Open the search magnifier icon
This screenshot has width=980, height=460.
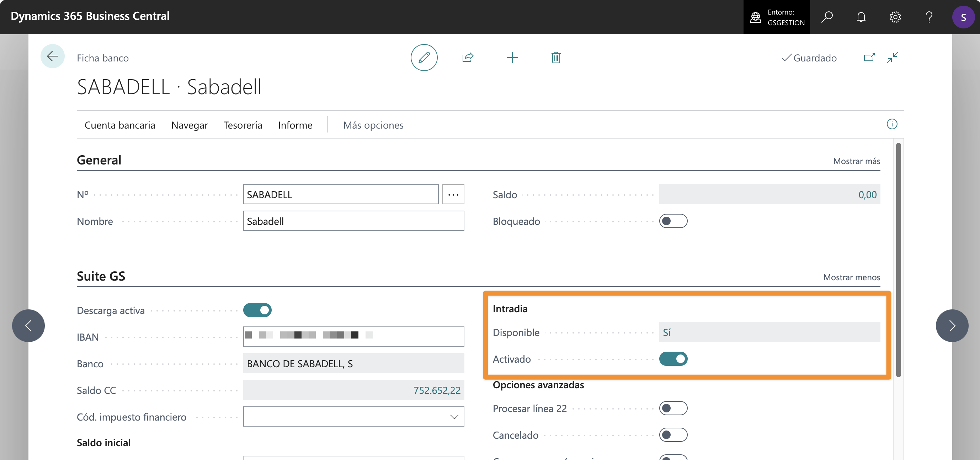point(827,17)
